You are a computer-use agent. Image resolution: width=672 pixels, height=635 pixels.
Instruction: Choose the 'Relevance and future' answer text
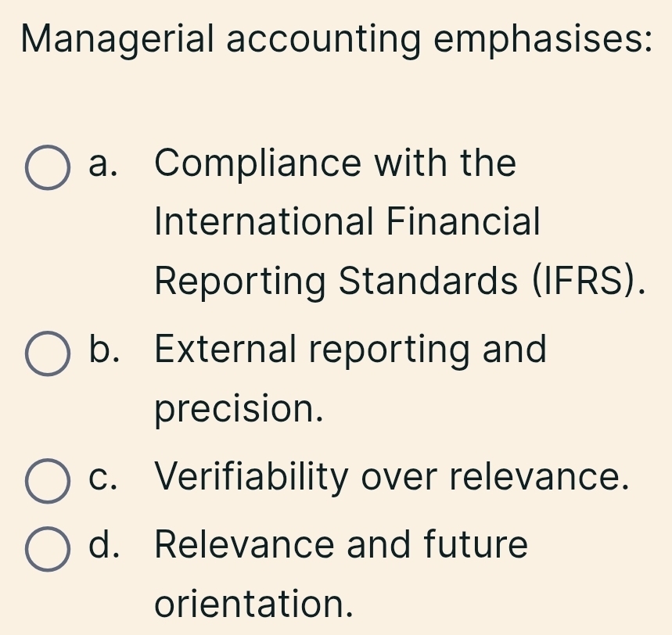coord(342,544)
